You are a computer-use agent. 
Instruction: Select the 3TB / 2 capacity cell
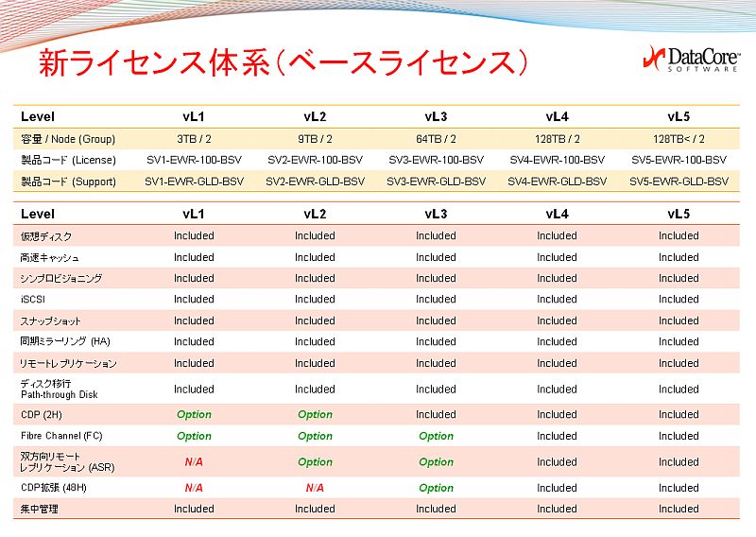[194, 139]
